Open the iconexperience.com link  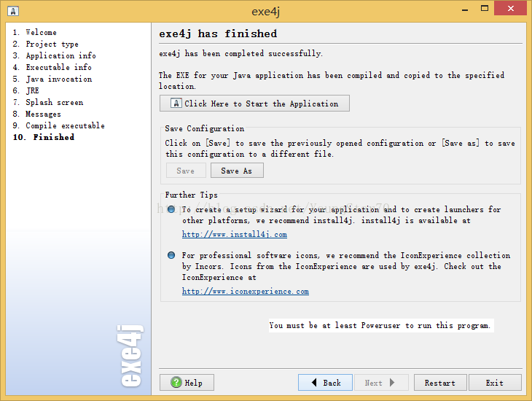pos(246,292)
